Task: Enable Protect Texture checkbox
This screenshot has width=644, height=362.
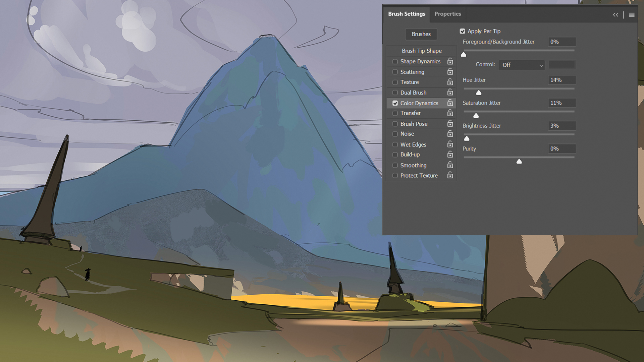Action: [395, 176]
